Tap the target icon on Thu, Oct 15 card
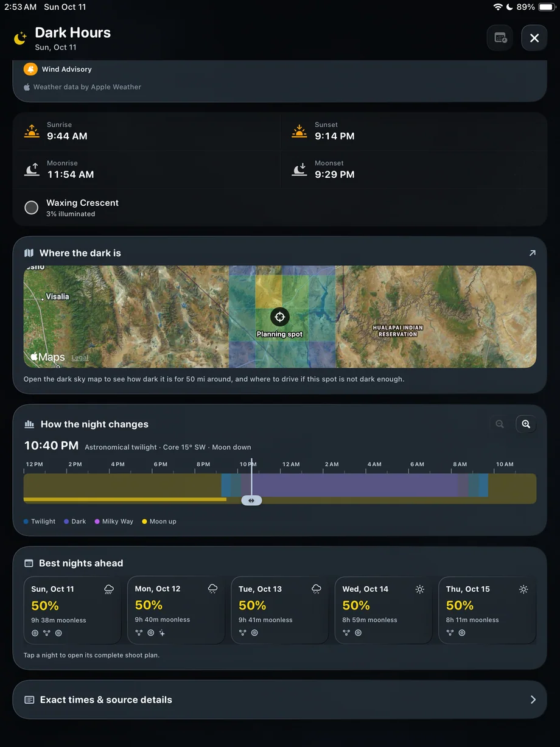560x747 pixels. (x=462, y=633)
